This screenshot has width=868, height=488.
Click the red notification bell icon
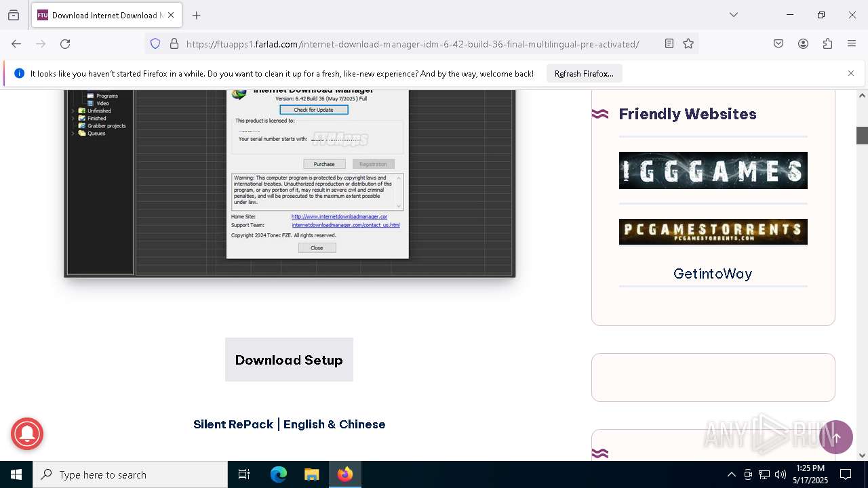27,432
